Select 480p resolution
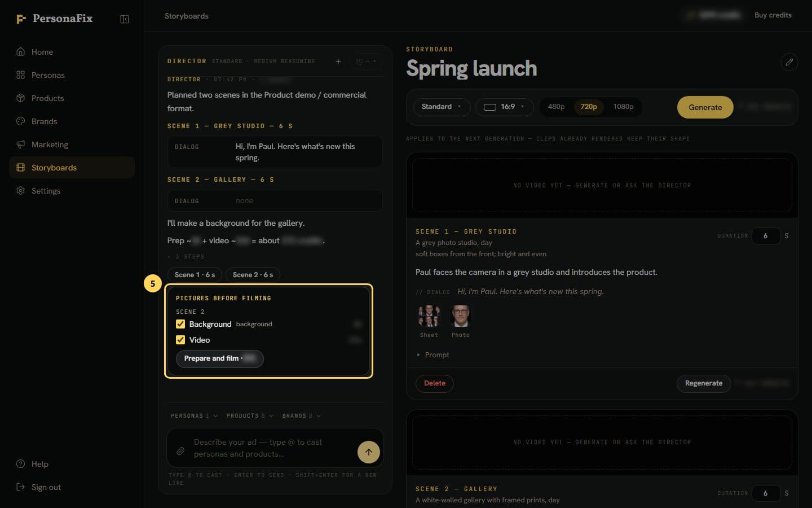Viewport: 812px width, 508px height. pos(556,107)
